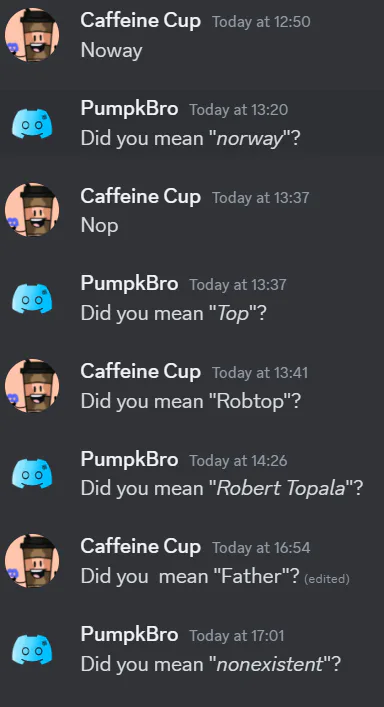This screenshot has width=384, height=707.
Task: Click the "Today at 16:54" timestamp
Action: click(261, 548)
